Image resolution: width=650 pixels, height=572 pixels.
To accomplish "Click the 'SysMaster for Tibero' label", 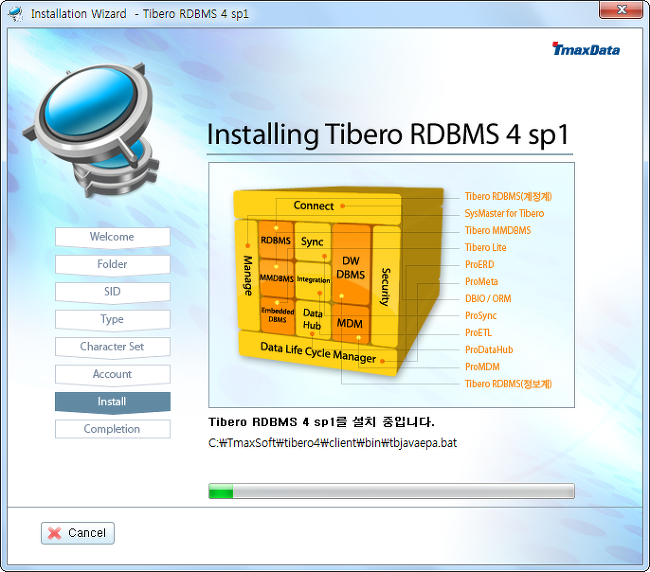I will [x=504, y=213].
